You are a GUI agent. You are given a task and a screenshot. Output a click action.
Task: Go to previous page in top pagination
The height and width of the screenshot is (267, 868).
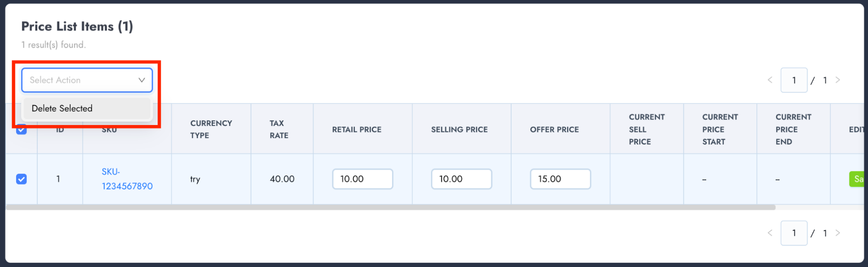[770, 80]
